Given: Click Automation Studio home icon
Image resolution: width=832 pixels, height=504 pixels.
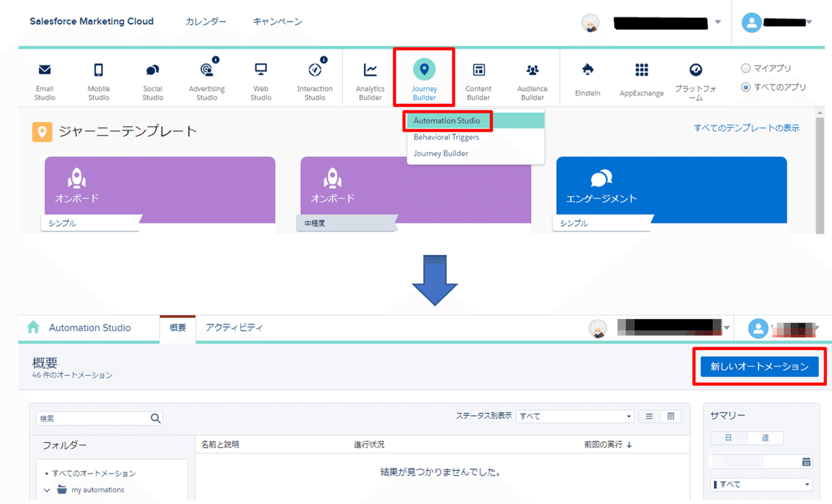Looking at the screenshot, I should 33,327.
